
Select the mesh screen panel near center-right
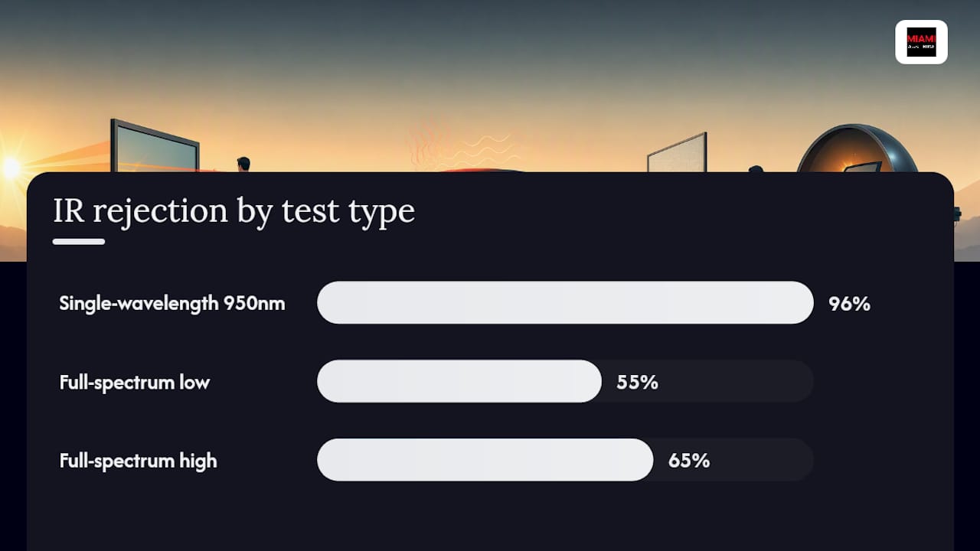coord(677,153)
